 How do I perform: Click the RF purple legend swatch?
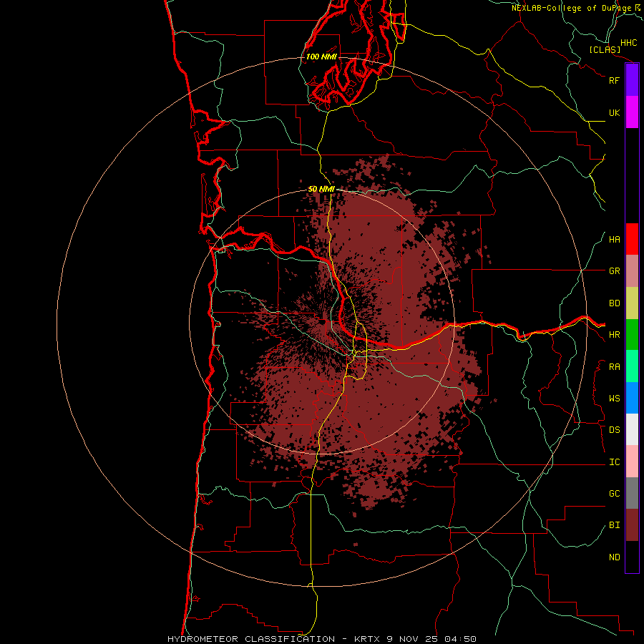pos(632,79)
